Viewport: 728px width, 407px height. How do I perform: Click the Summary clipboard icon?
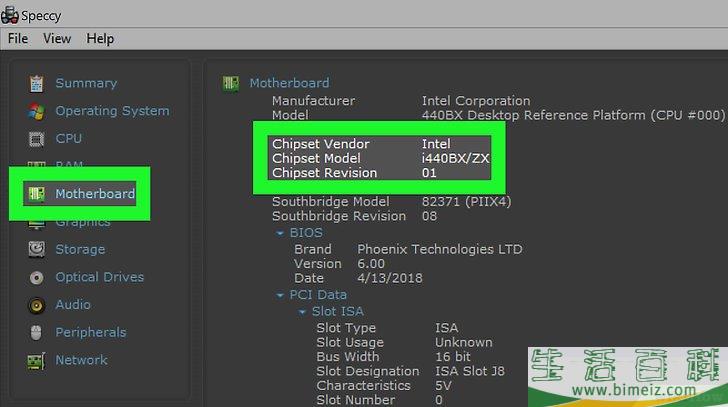[x=36, y=84]
